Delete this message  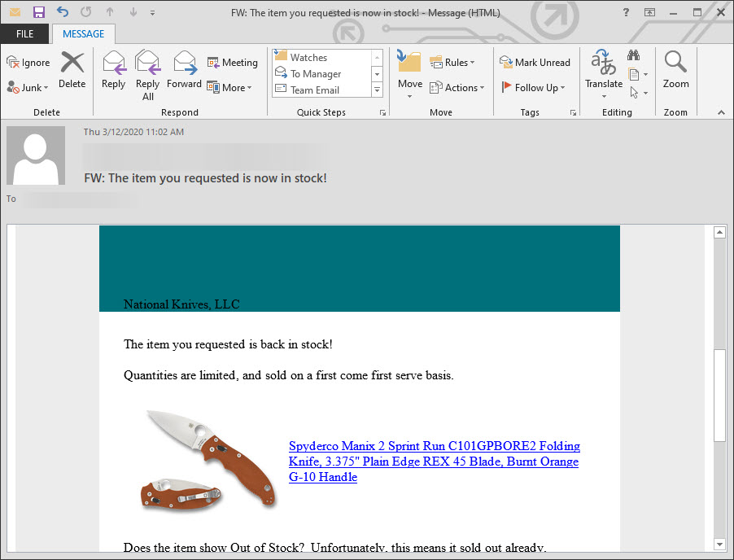[x=72, y=70]
